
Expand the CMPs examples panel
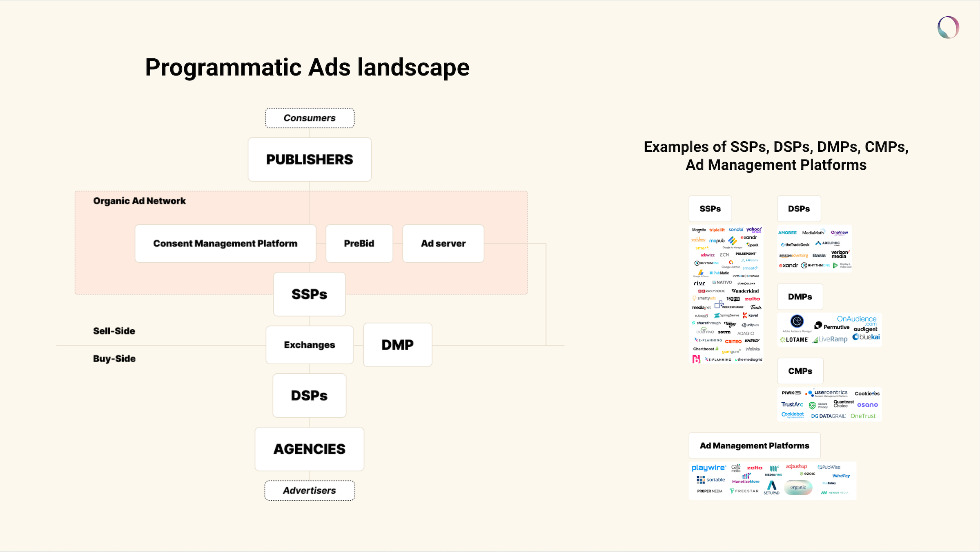800,371
